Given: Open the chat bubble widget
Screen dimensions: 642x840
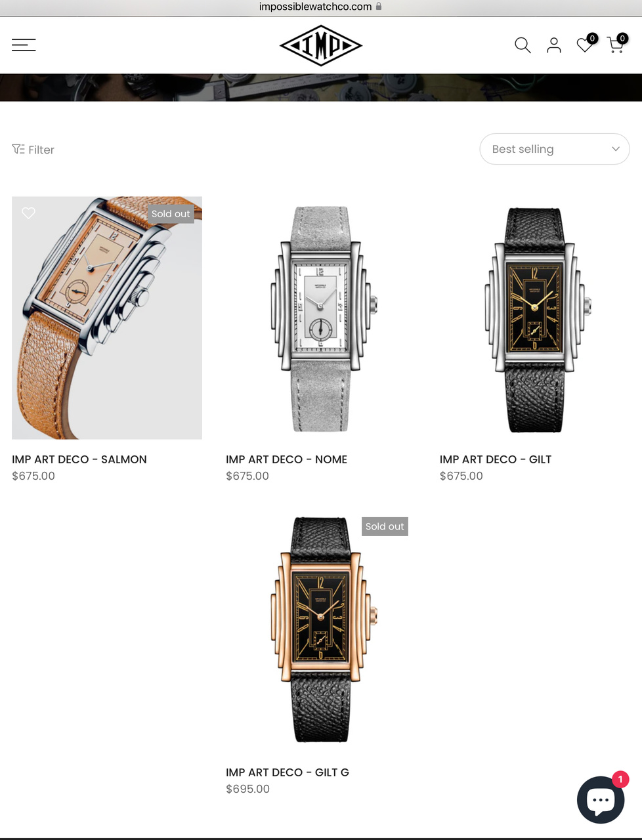Looking at the screenshot, I should tap(601, 799).
